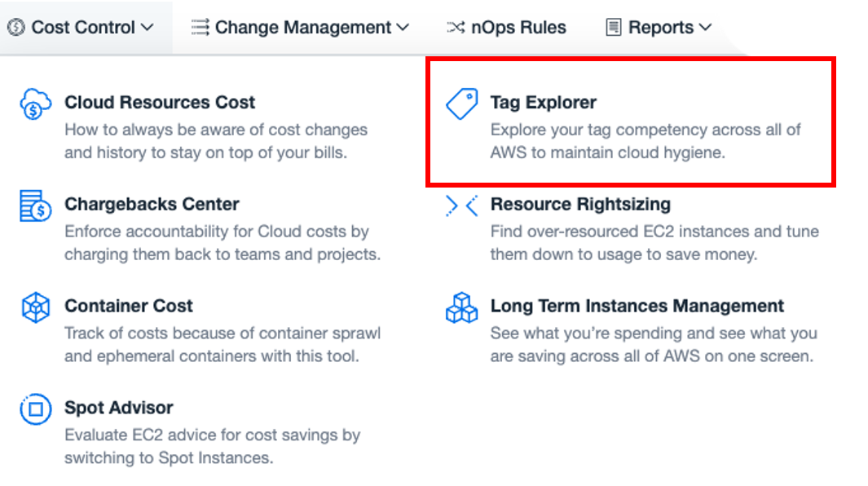Expand the Change Management dropdown chevron
868x486 pixels.
(403, 27)
